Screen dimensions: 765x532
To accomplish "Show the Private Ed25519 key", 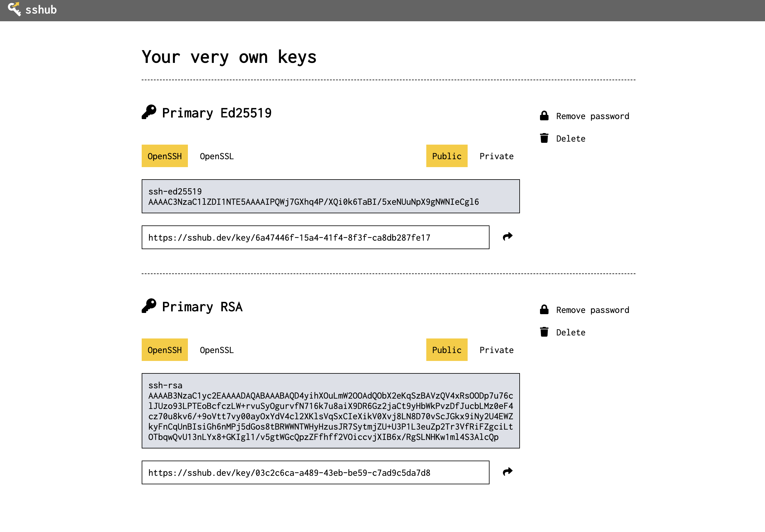I will pyautogui.click(x=496, y=156).
